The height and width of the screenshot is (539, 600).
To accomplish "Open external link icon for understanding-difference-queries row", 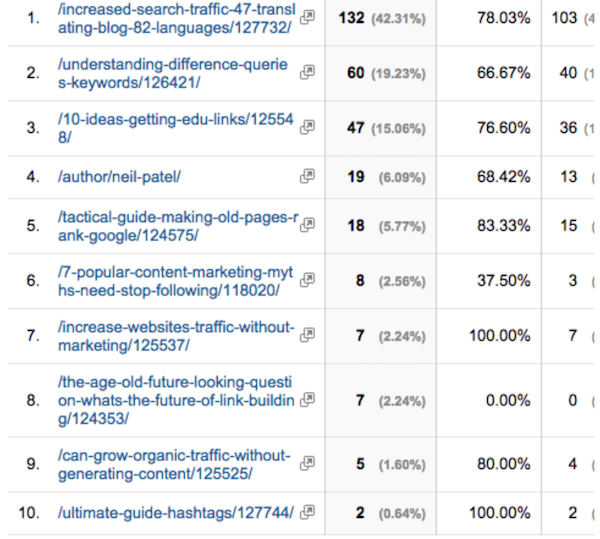I will click(x=307, y=72).
